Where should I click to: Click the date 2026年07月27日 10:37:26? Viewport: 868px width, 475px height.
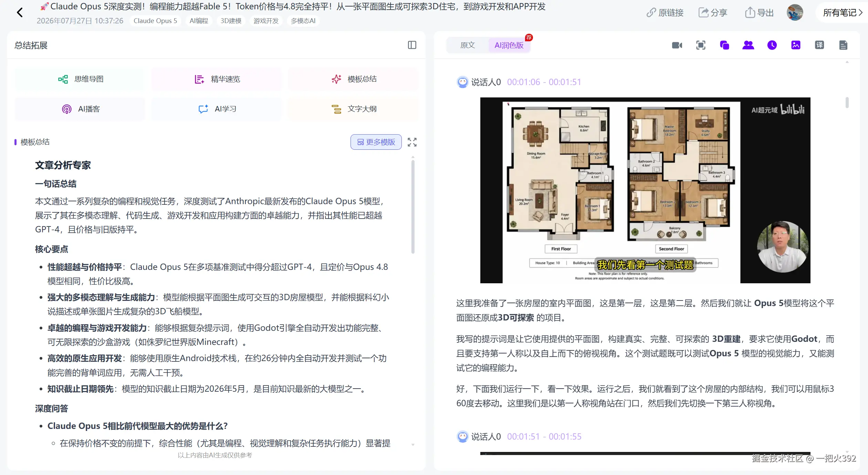80,21
